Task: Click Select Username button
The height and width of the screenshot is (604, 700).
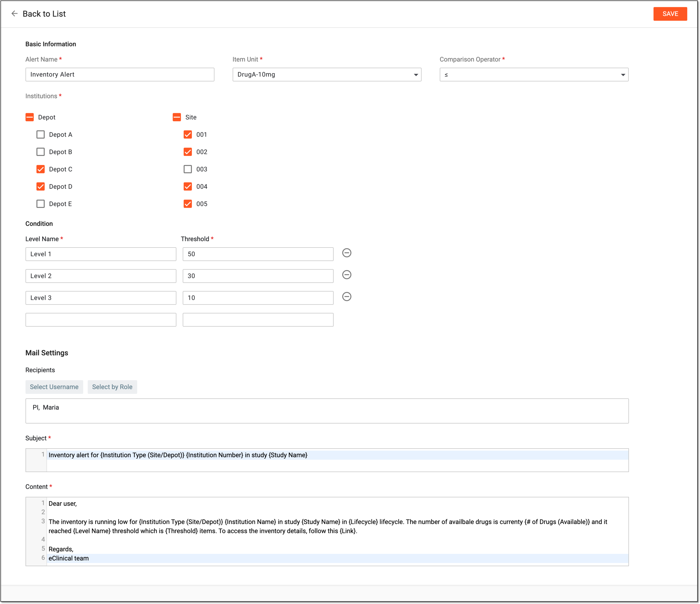Action: pos(54,387)
